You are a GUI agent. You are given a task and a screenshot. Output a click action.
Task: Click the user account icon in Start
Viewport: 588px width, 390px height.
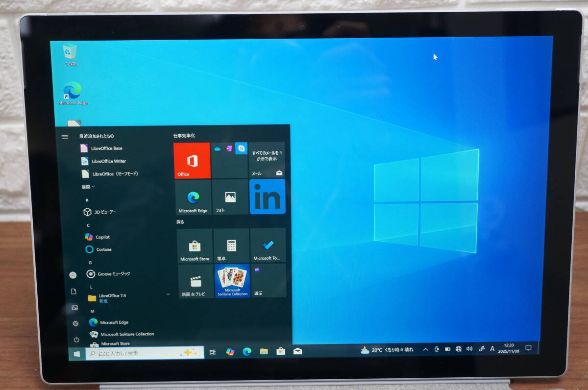point(73,275)
